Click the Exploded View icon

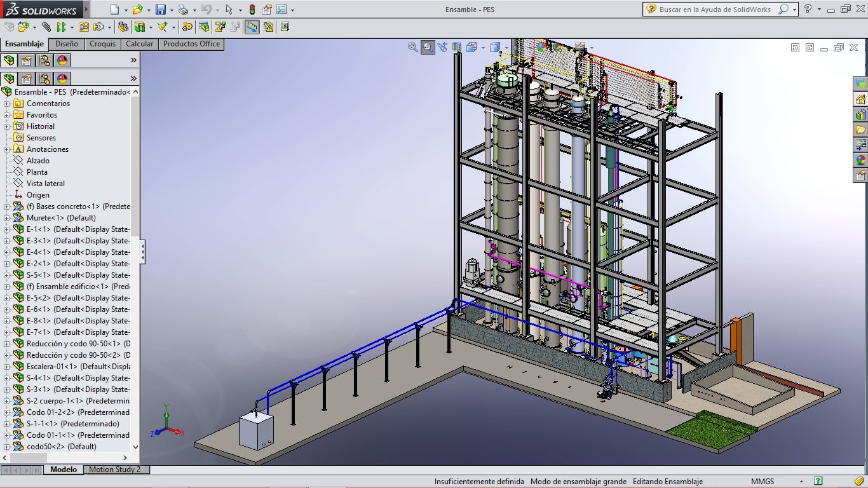[x=220, y=27]
